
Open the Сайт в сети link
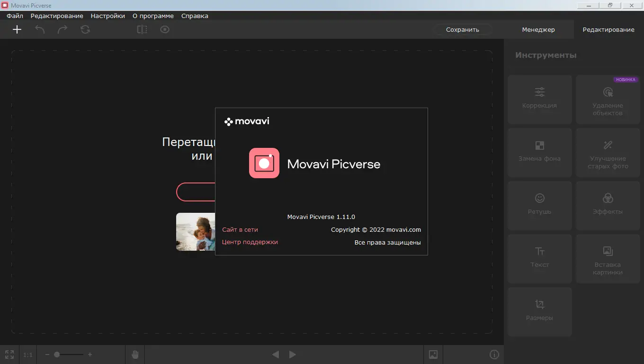240,230
